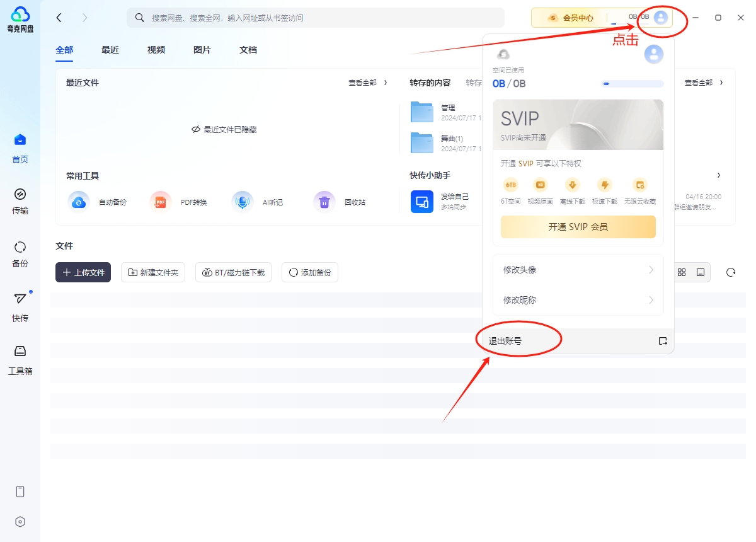The width and height of the screenshot is (756, 542).
Task: Open the PDF转换 tool
Action: (178, 202)
